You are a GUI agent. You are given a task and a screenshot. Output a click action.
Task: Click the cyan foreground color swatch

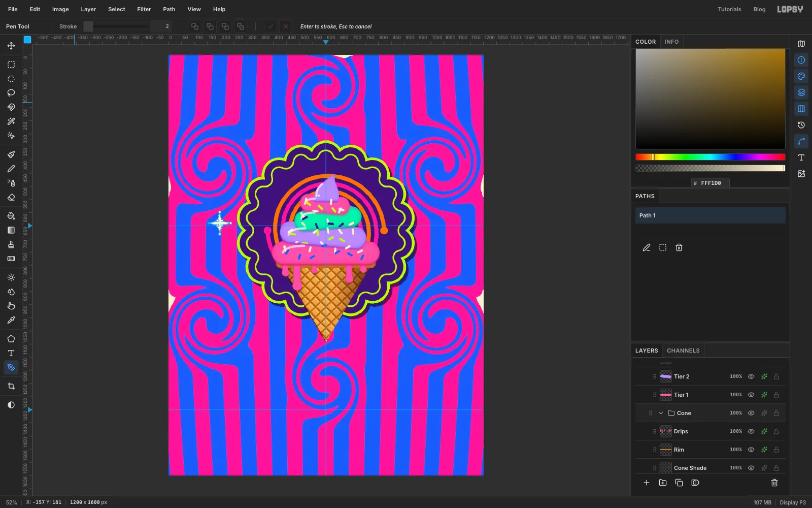tap(27, 39)
